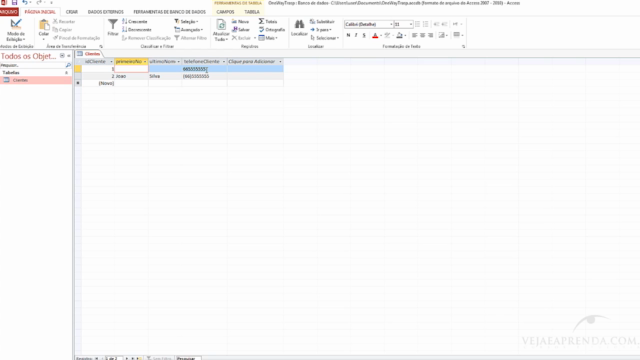Select the Pincel de Formatação tool
Viewport: 640px width, 360px height.
click(x=76, y=38)
